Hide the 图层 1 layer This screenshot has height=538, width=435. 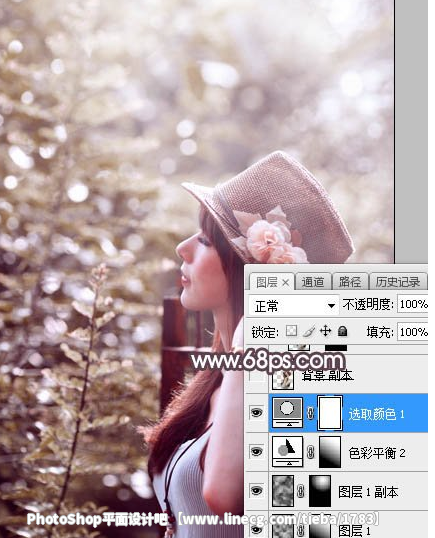257,529
